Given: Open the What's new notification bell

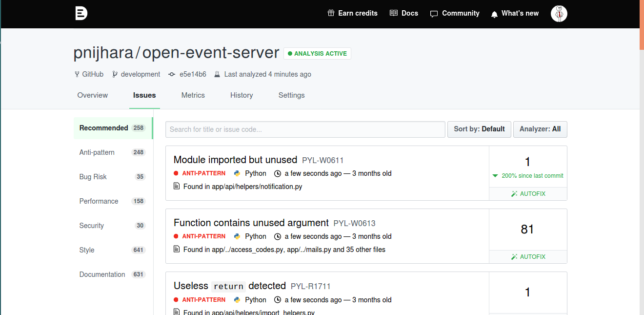Looking at the screenshot, I should (494, 13).
